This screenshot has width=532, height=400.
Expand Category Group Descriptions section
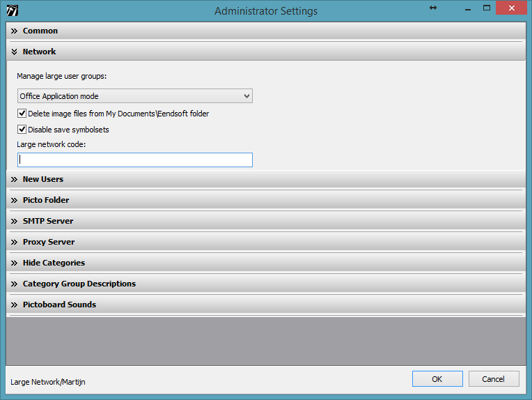tap(79, 284)
